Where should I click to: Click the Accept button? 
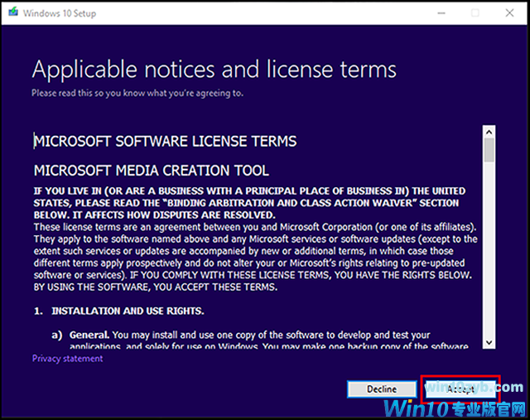click(460, 389)
